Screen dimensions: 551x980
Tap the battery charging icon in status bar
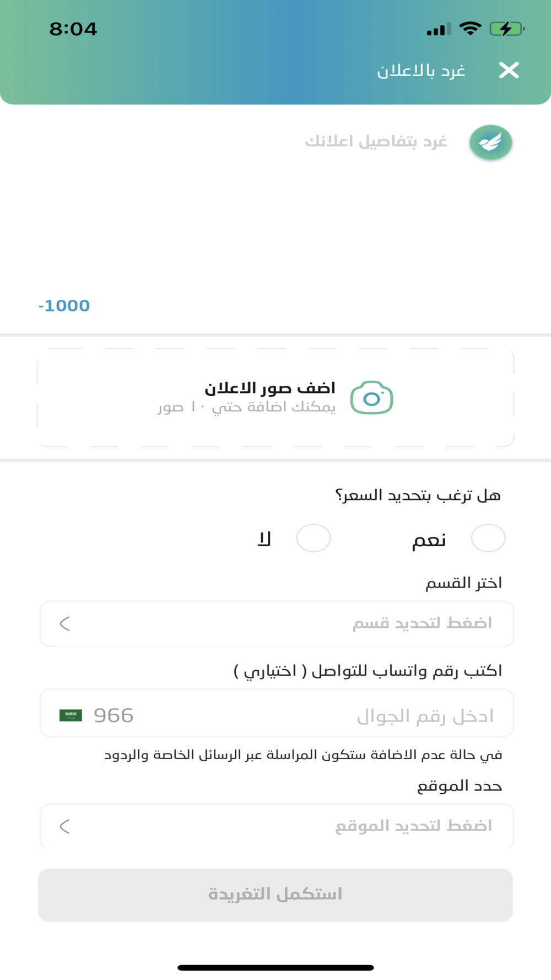[506, 29]
